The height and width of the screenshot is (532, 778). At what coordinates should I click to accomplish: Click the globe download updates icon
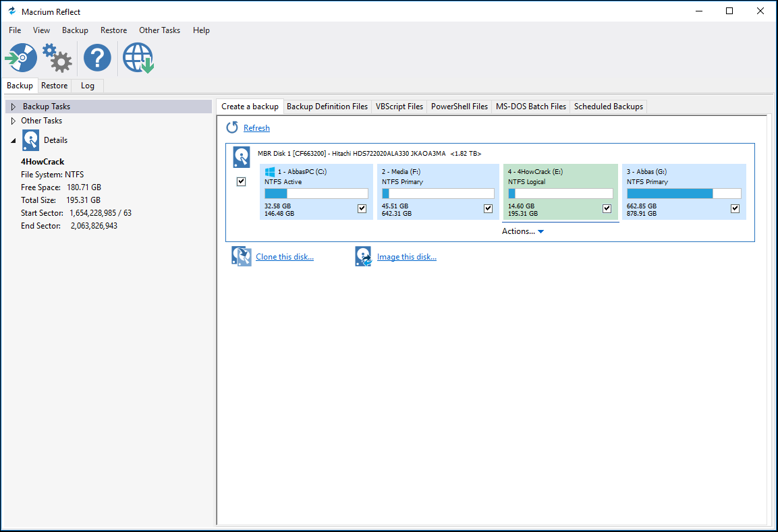point(138,57)
